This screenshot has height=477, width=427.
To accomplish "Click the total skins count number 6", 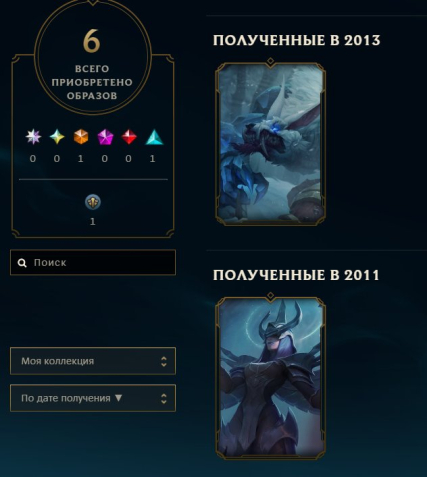I will point(91,41).
